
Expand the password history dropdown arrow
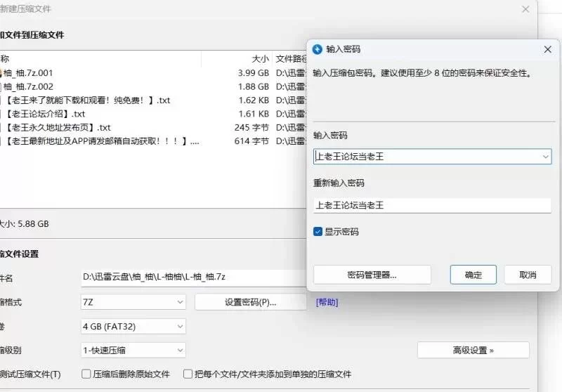click(x=545, y=157)
